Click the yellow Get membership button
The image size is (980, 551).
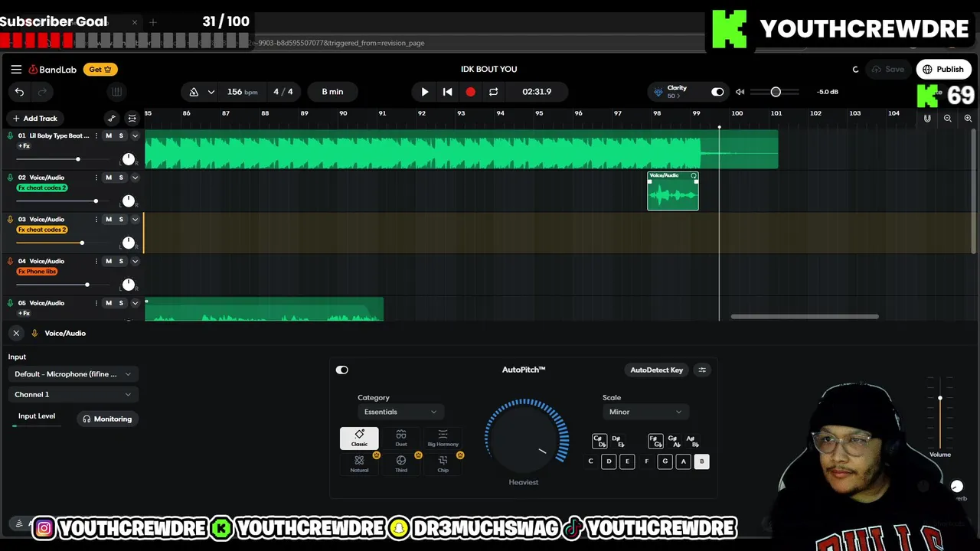tap(100, 69)
